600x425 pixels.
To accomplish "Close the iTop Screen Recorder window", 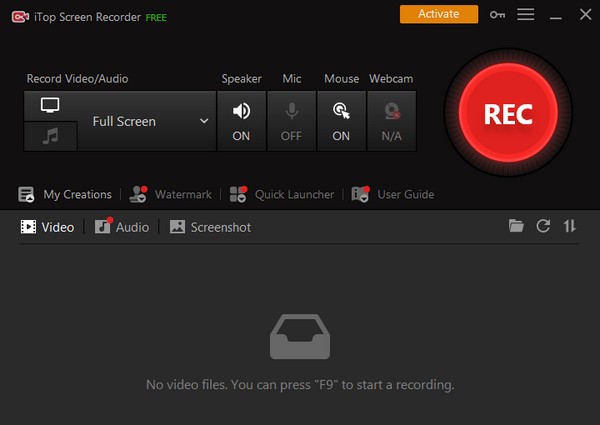I will click(x=585, y=15).
